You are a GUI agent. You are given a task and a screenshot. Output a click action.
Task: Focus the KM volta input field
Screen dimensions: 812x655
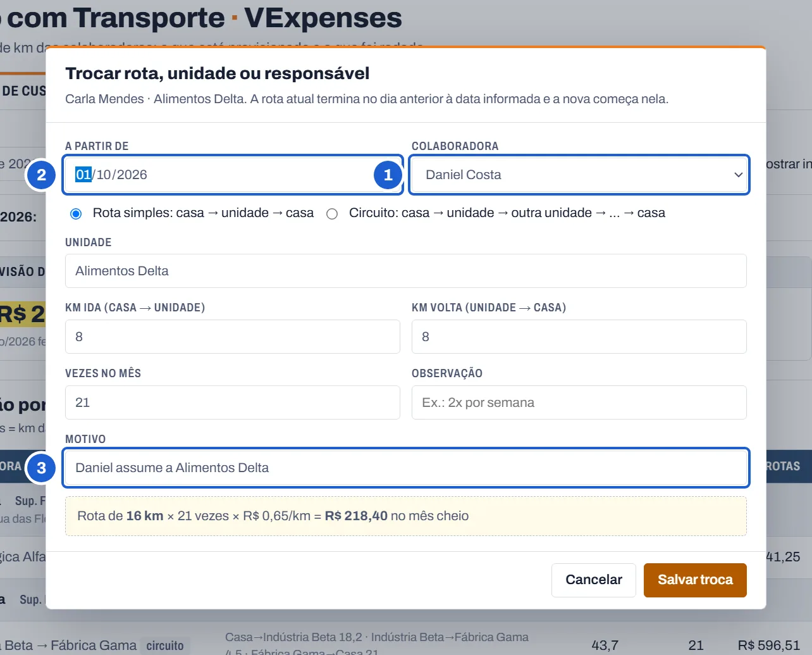pyautogui.click(x=579, y=337)
